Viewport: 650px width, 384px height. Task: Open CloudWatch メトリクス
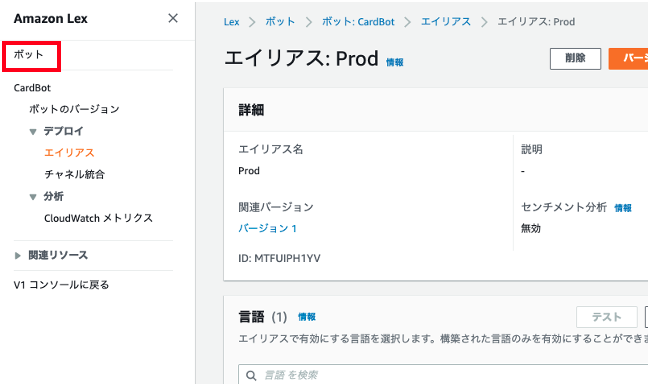point(99,218)
